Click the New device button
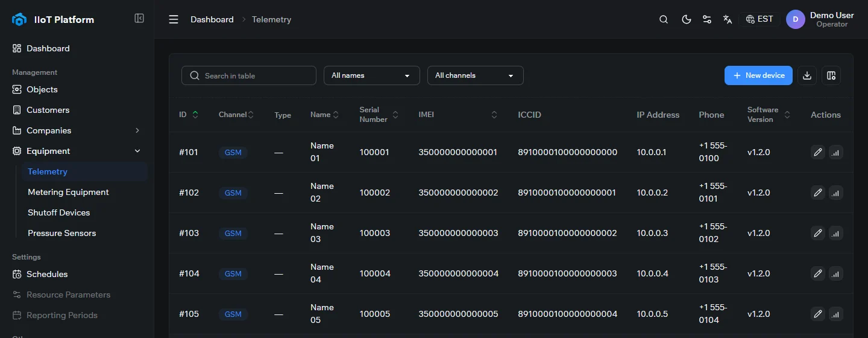 click(758, 75)
